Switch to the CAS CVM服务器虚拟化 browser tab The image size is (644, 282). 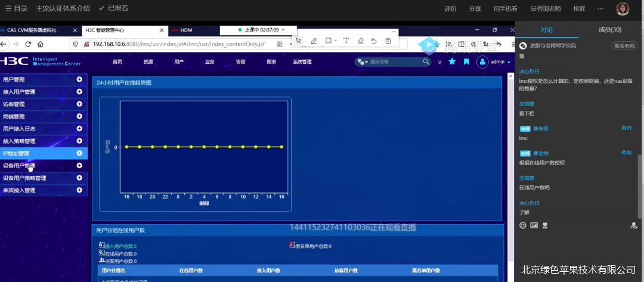click(32, 30)
